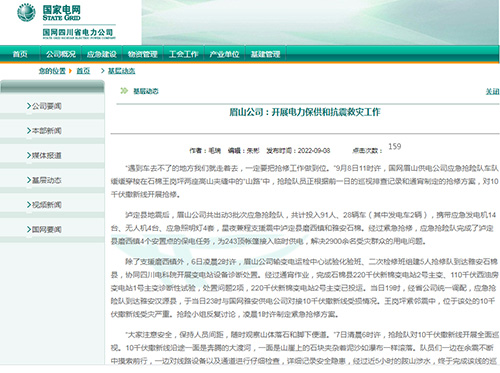The height and width of the screenshot is (373, 500).
Task: Select 视频新闻 in the sidebar
Action: click(47, 205)
